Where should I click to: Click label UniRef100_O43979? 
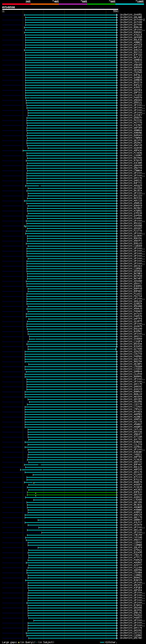(131, 525)
